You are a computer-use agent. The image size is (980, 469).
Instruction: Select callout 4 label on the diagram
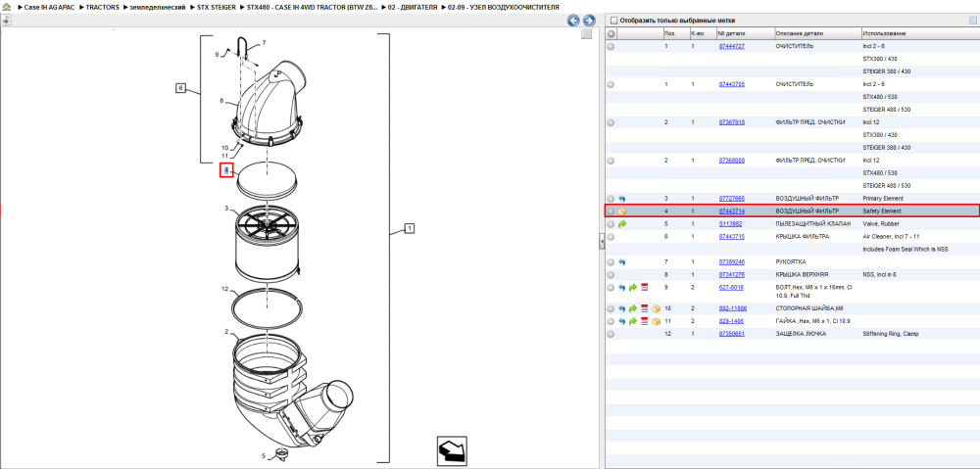tap(227, 170)
